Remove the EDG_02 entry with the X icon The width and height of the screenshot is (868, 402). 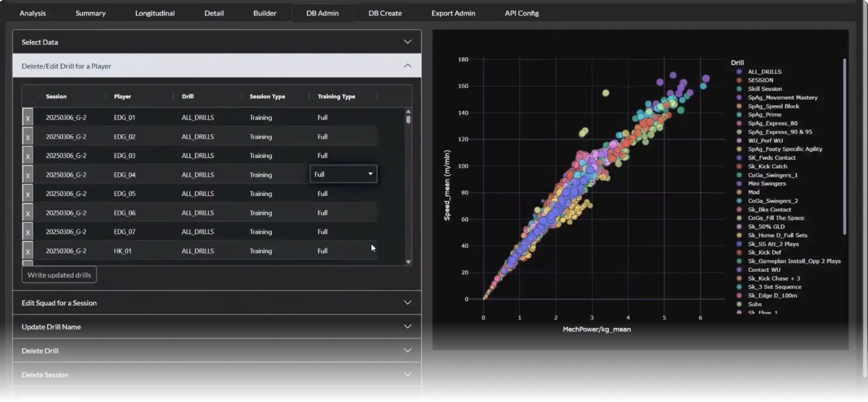pos(28,136)
